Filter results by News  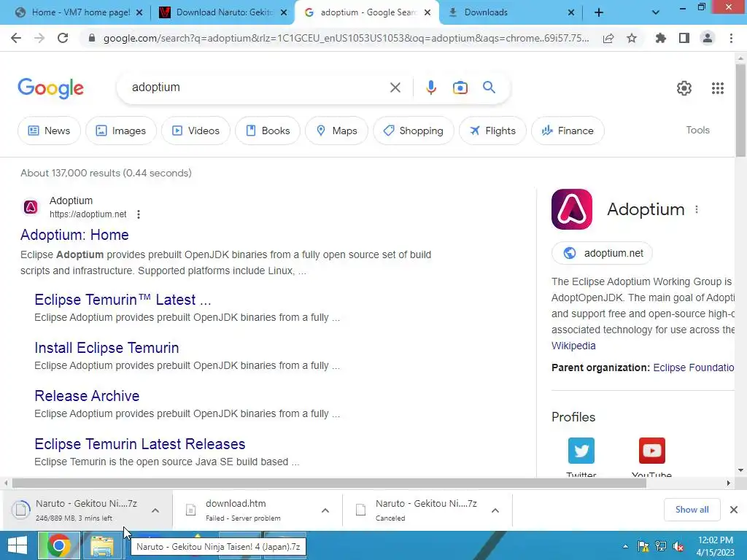[49, 131]
